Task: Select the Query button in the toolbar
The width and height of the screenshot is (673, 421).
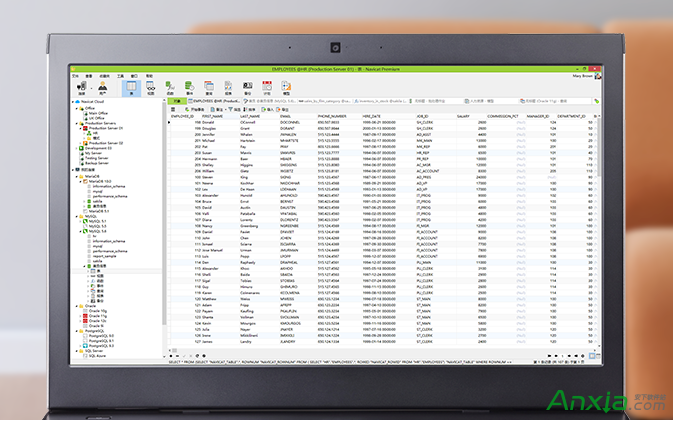Action: pyautogui.click(x=209, y=88)
